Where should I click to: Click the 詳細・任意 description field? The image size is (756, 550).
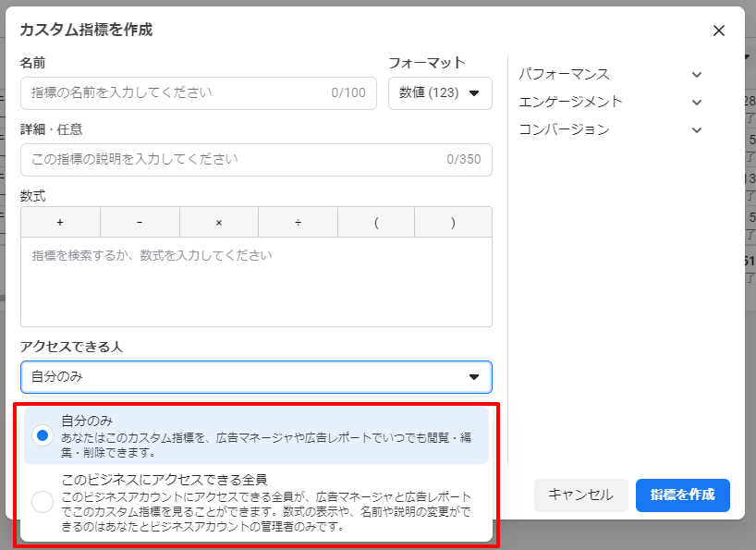pyautogui.click(x=231, y=159)
